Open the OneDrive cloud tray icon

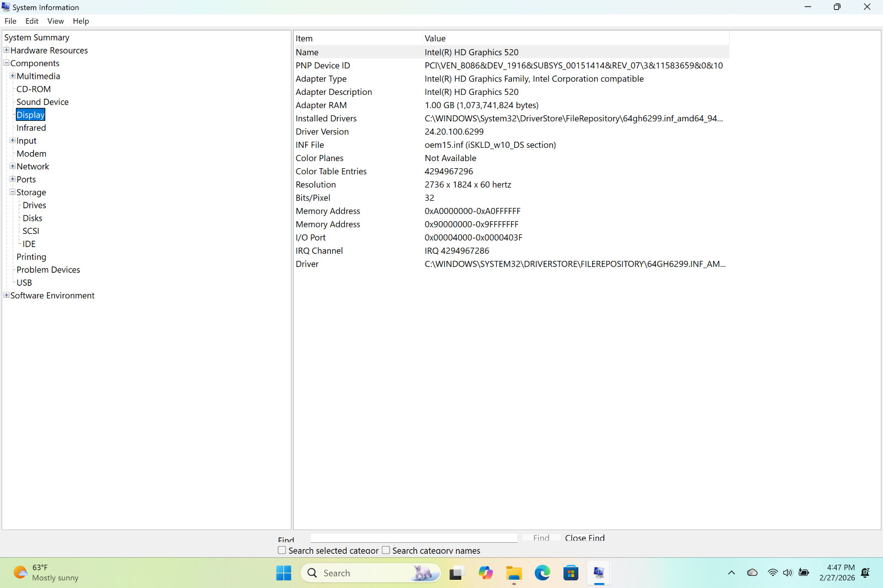[x=752, y=573]
